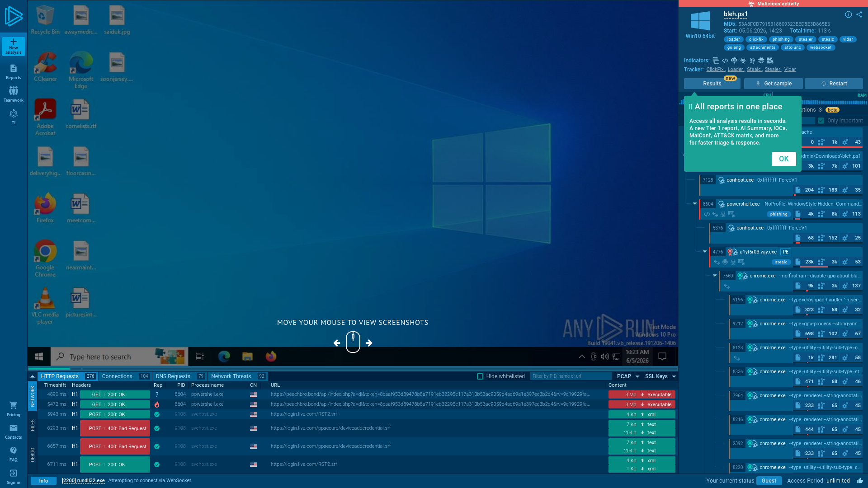Click the code brackets indicator icon
Viewport: 868px width, 488px height.
point(725,61)
